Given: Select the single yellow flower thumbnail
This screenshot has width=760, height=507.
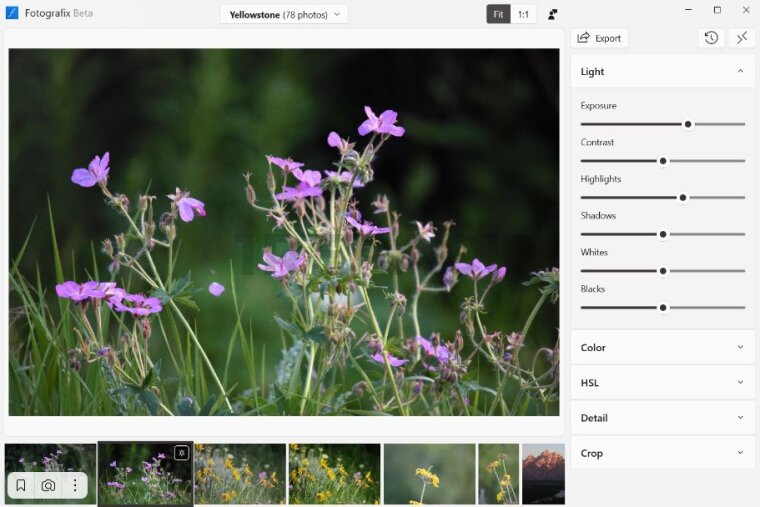Looking at the screenshot, I should [x=428, y=474].
